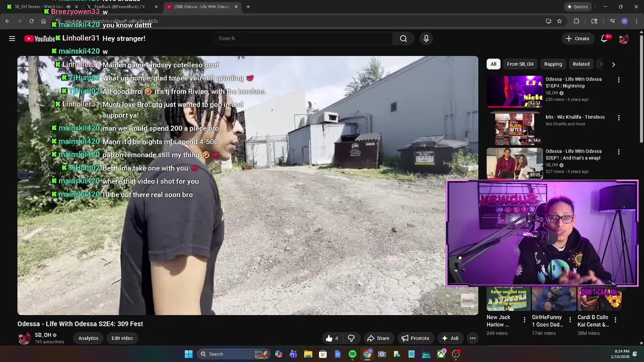The height and width of the screenshot is (362, 644).
Task: Click the Promote button
Action: [416, 338]
